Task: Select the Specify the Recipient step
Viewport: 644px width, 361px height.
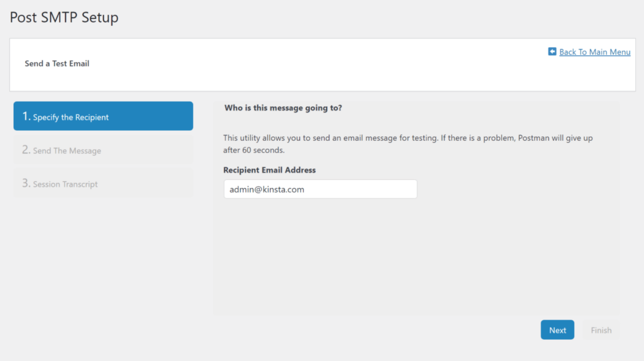Action: tap(103, 116)
